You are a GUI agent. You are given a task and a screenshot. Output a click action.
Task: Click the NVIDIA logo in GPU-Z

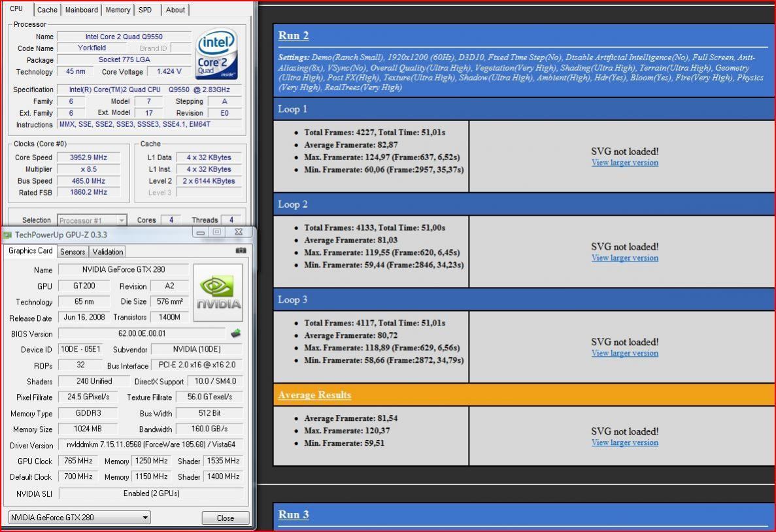tap(218, 293)
